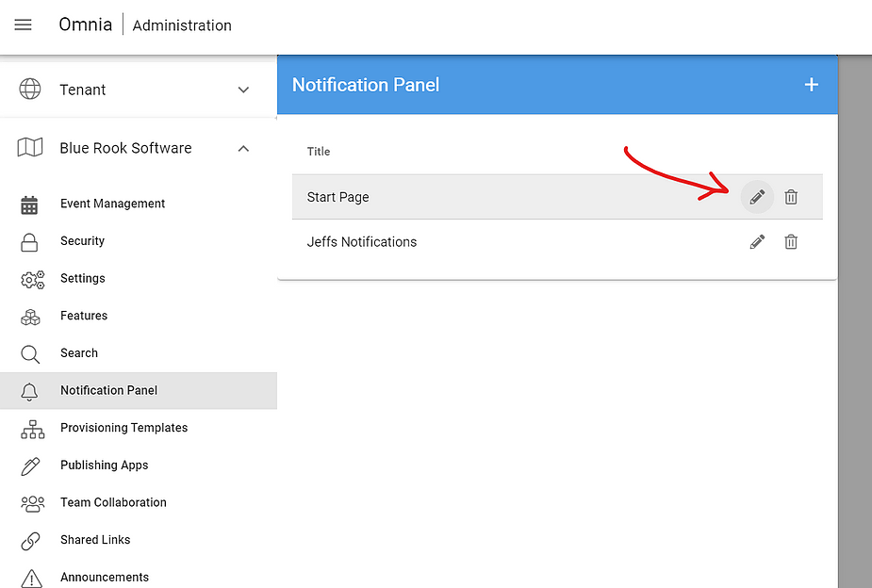
Task: Click the Notification Panel blue header title
Action: tap(366, 85)
